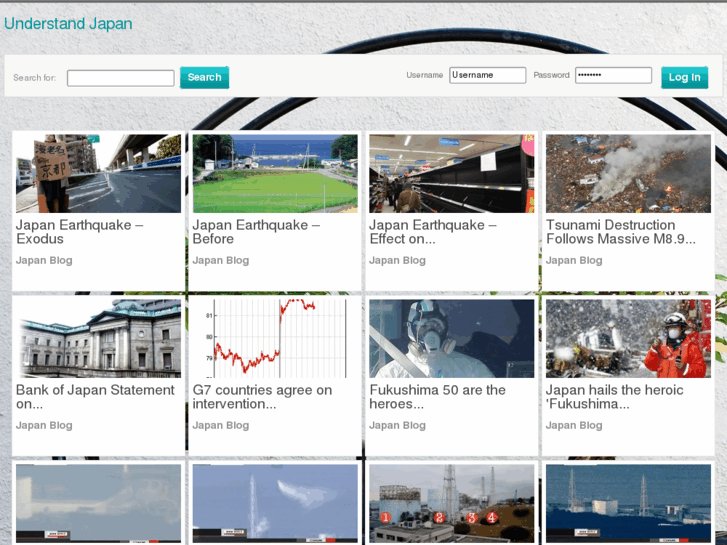Open the water spray plume video thumbnail
The height and width of the screenshot is (545, 727).
pyautogui.click(x=275, y=503)
